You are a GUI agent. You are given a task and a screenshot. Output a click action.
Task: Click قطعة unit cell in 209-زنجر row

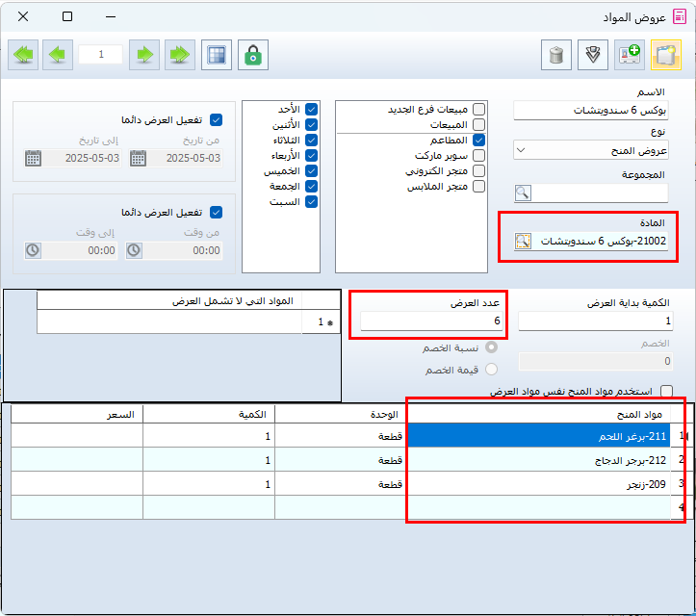pos(341,484)
